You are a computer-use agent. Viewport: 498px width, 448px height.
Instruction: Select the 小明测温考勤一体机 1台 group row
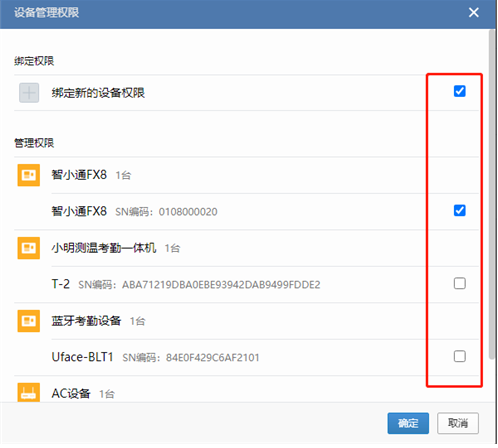(x=246, y=248)
